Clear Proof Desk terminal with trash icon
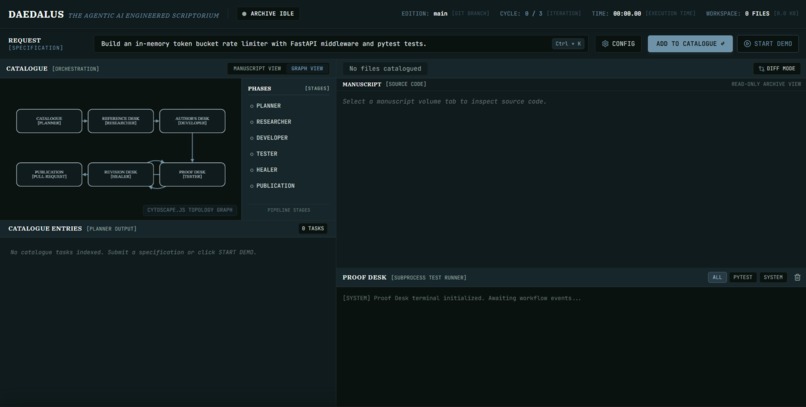 click(x=797, y=278)
